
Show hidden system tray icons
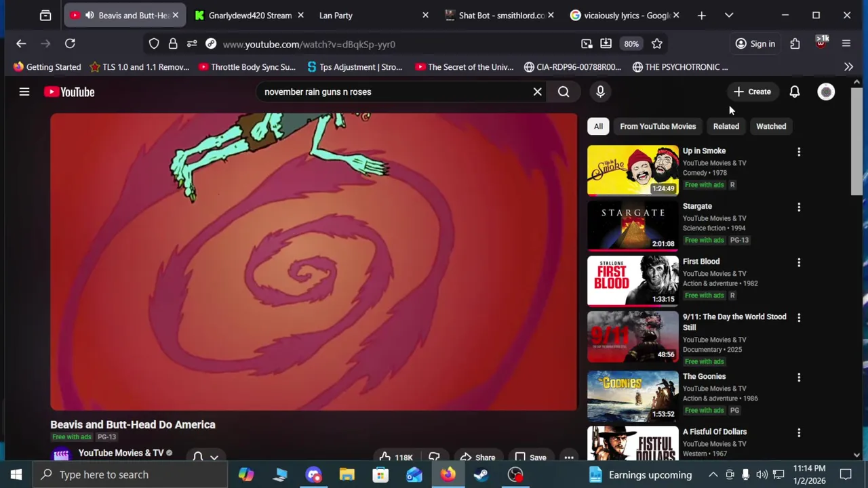713,474
